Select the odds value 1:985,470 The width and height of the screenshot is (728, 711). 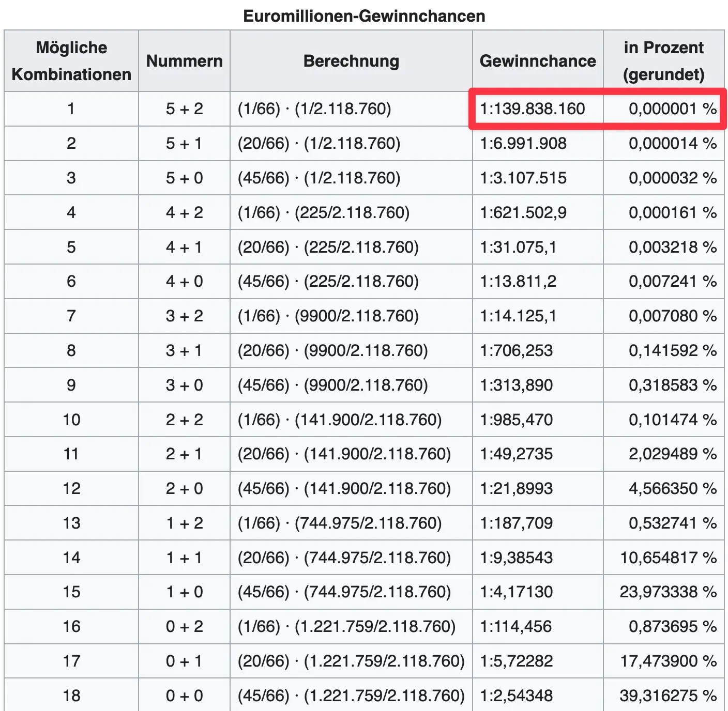[x=517, y=420]
